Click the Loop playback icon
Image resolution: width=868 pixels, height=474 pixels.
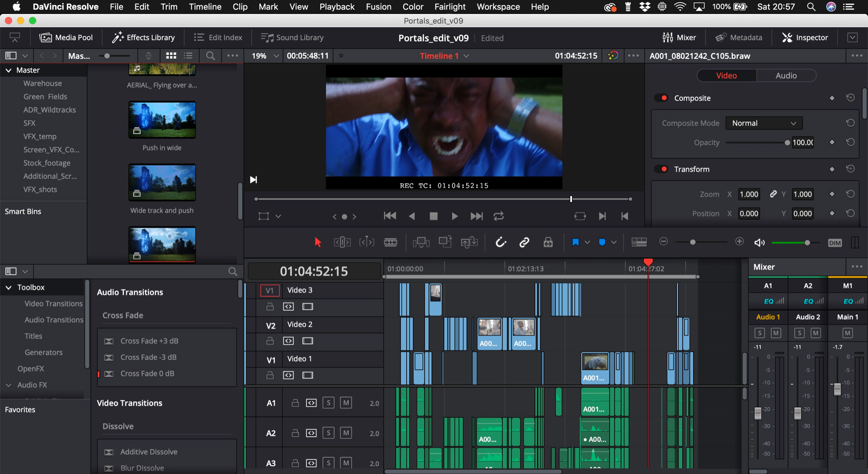pyautogui.click(x=499, y=216)
